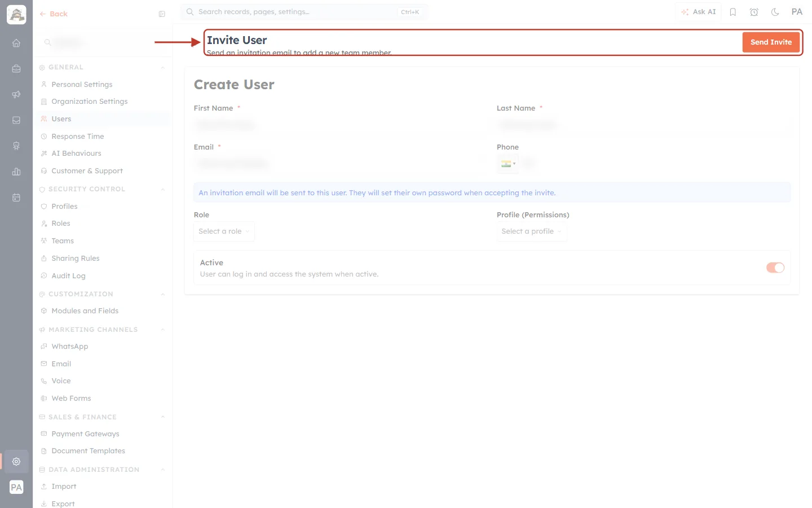Collapse the DATA ADMINISTRATION section chevron

[163, 470]
